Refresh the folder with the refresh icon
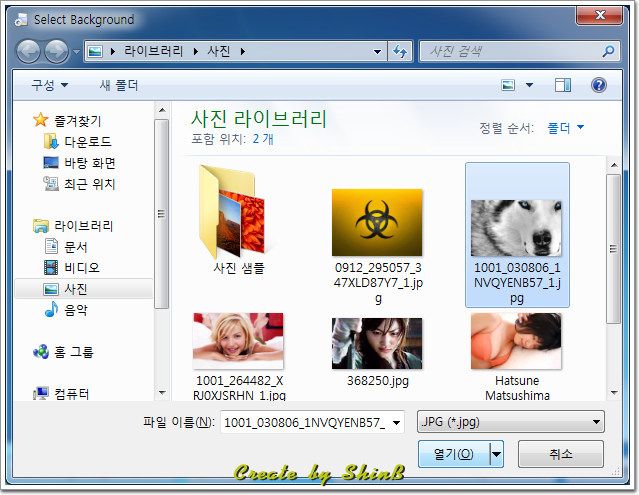Screen dimensions: 639x495 coord(400,52)
